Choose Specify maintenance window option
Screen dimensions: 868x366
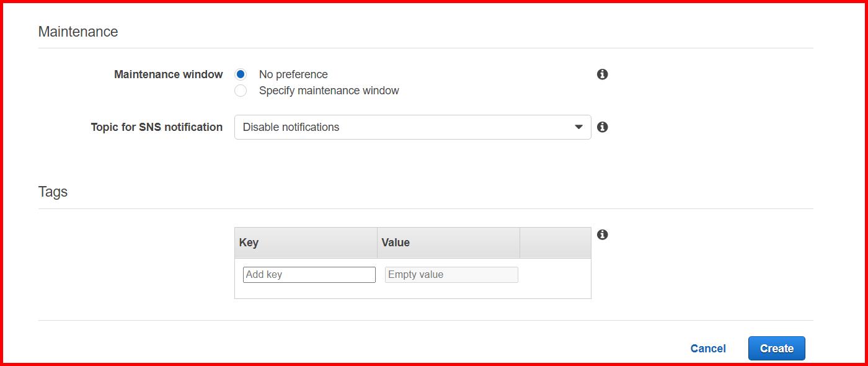(241, 90)
